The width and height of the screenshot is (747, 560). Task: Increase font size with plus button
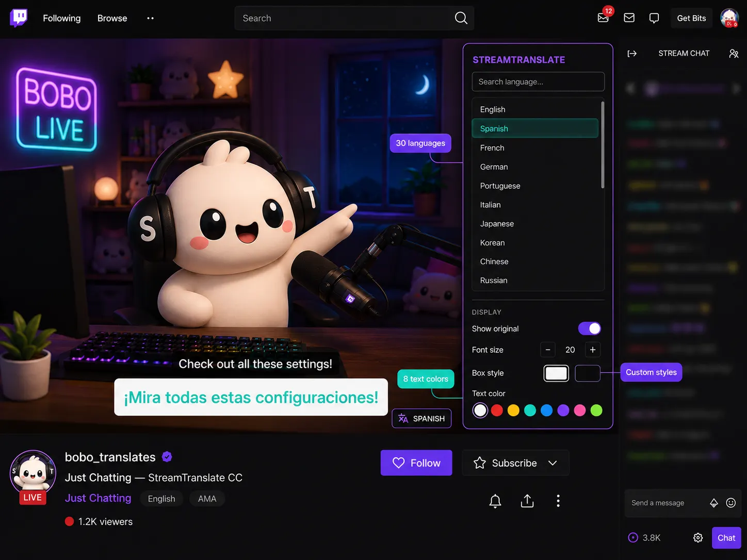click(x=593, y=350)
